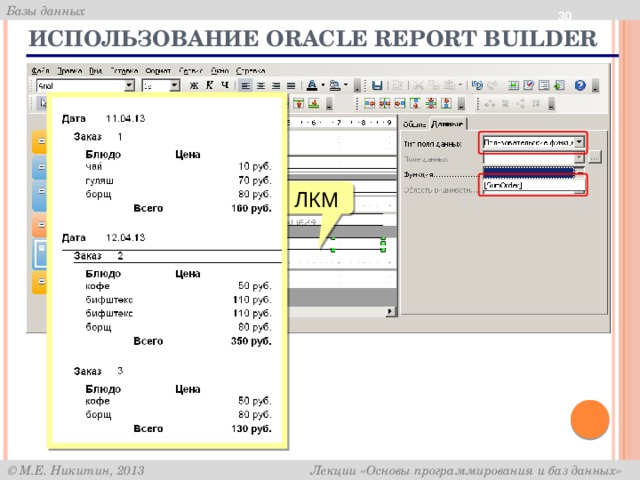Click the horizontal ruler above design area
640x480 pixels.
point(342,122)
